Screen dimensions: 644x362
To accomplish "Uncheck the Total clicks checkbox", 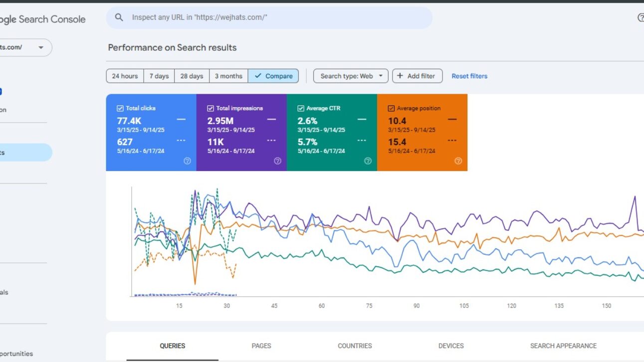I will click(120, 108).
